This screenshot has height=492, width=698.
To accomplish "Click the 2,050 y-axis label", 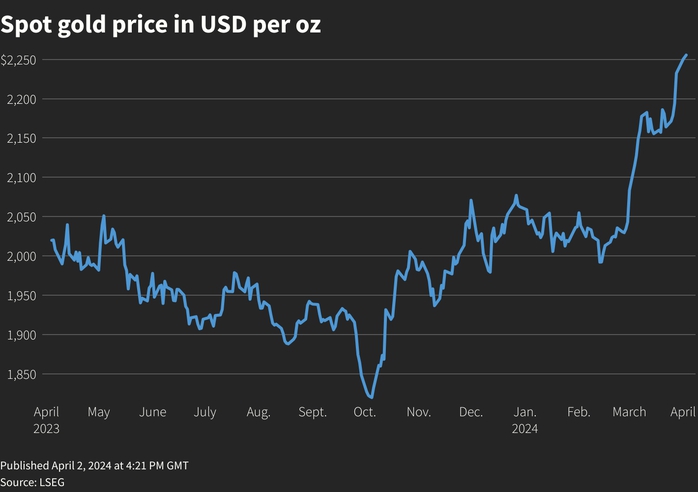I will click(21, 217).
